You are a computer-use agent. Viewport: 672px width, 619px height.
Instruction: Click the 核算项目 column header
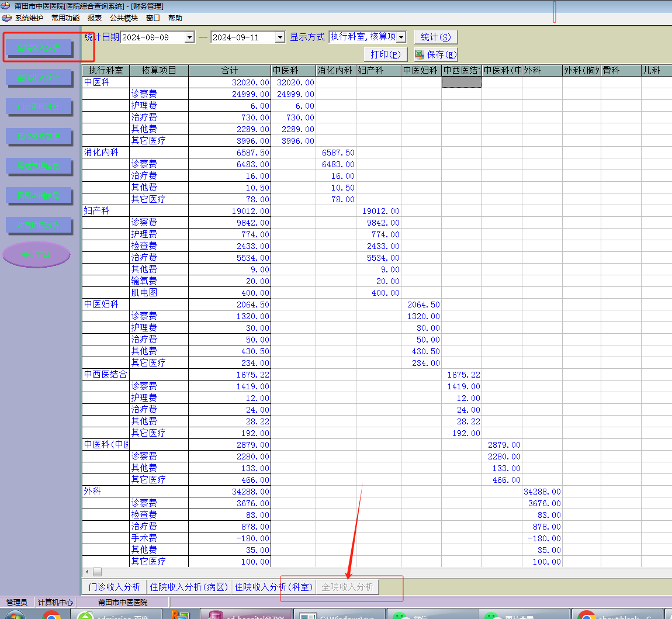[159, 70]
